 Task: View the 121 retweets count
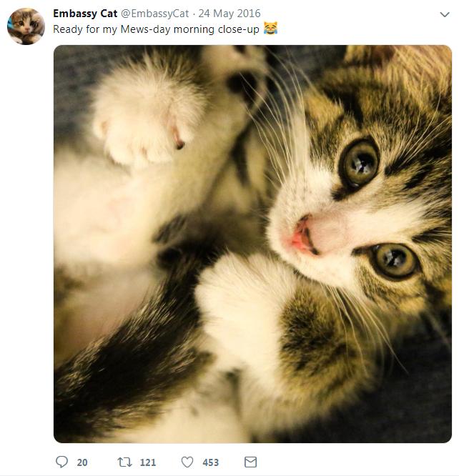(148, 462)
